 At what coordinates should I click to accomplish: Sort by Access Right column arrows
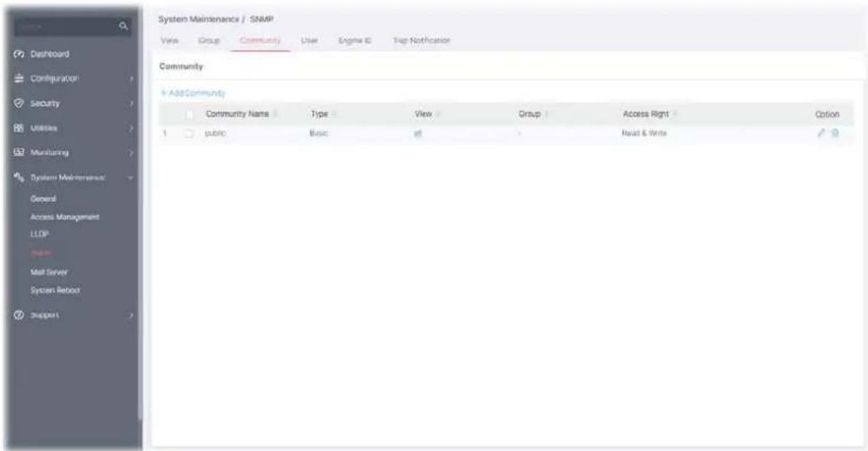point(675,114)
